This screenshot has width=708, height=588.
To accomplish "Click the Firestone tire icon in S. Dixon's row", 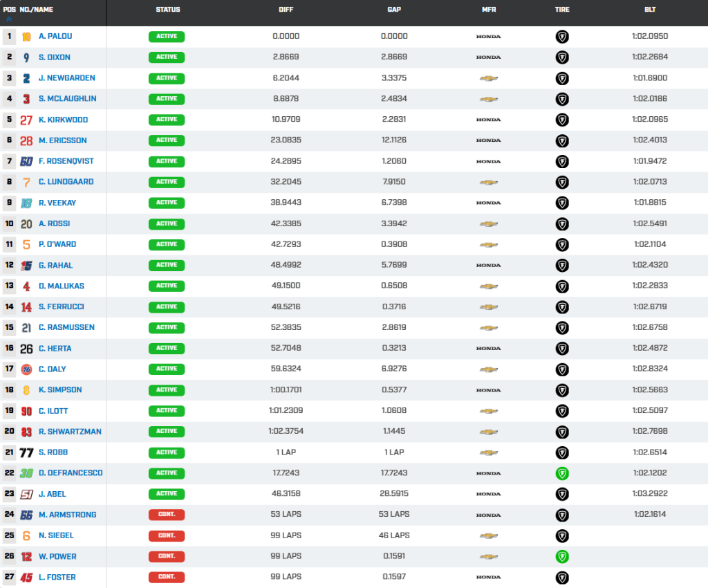I will tap(562, 57).
